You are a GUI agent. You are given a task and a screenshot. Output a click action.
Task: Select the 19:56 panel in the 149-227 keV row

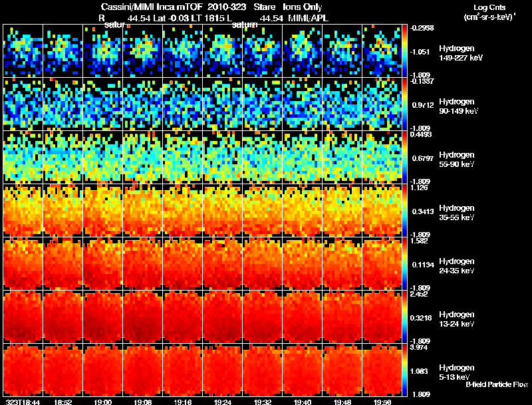pos(382,51)
